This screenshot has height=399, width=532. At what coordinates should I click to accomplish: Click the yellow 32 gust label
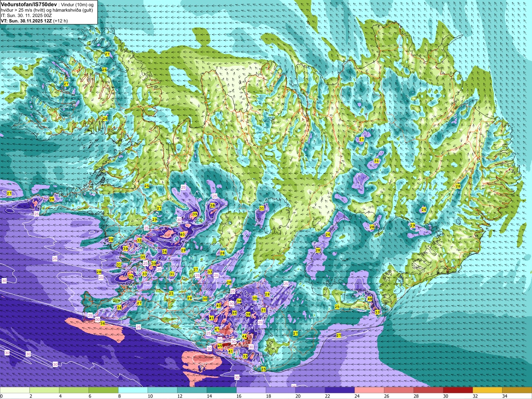(x=139, y=240)
